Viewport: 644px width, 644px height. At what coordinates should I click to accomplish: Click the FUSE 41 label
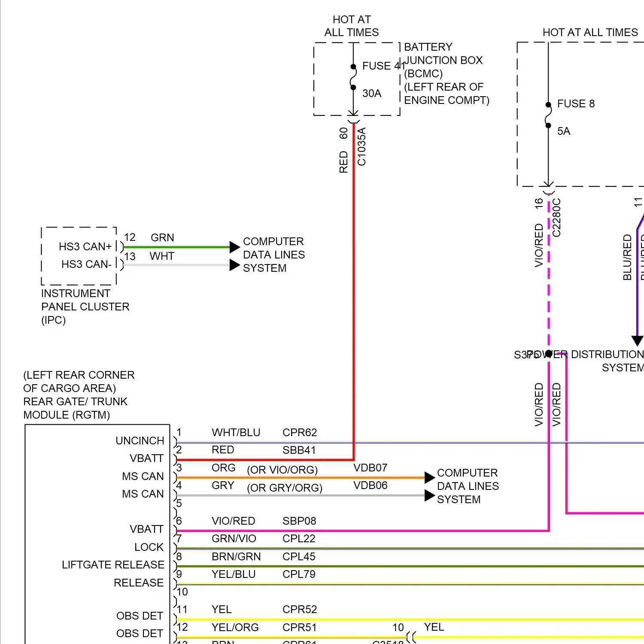click(x=383, y=66)
